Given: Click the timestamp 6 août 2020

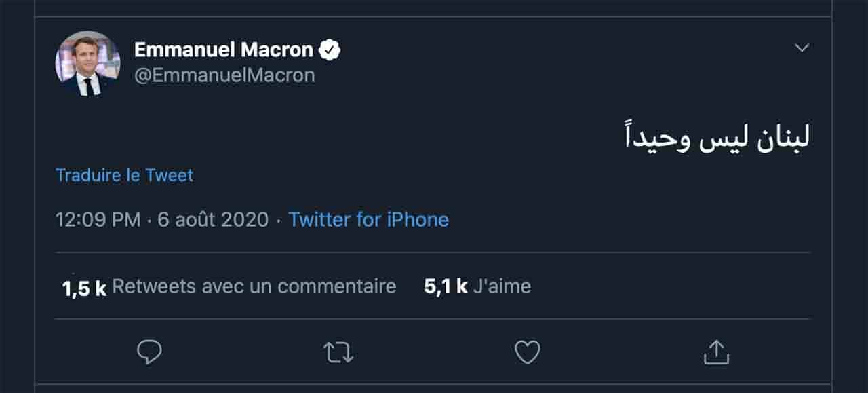Looking at the screenshot, I should [x=214, y=219].
